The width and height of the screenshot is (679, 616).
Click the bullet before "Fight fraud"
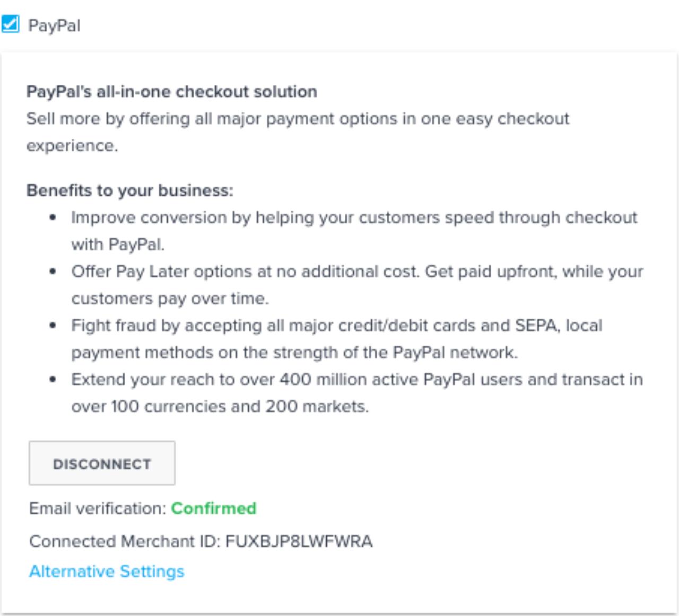(x=53, y=325)
